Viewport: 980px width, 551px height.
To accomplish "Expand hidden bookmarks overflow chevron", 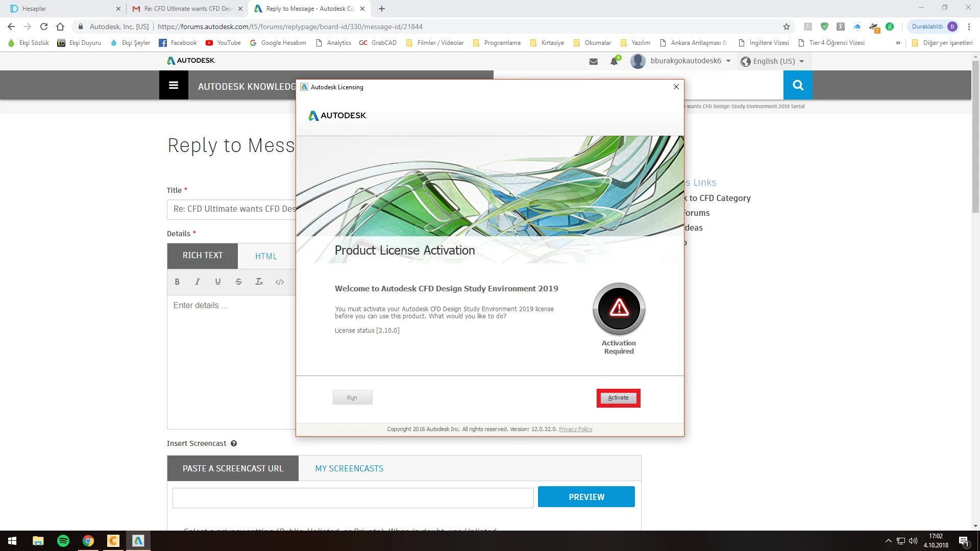I will [x=898, y=43].
